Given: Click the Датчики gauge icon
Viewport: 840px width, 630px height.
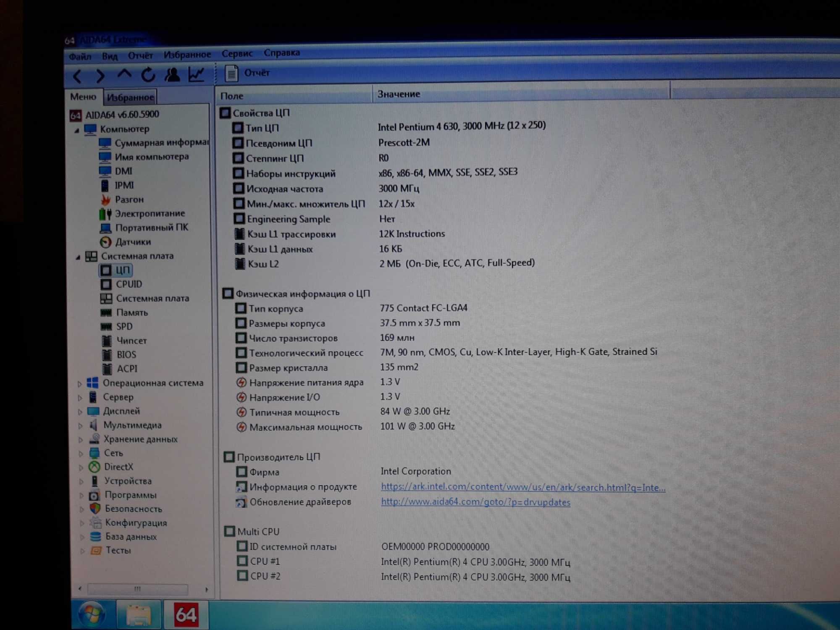Looking at the screenshot, I should pyautogui.click(x=106, y=242).
